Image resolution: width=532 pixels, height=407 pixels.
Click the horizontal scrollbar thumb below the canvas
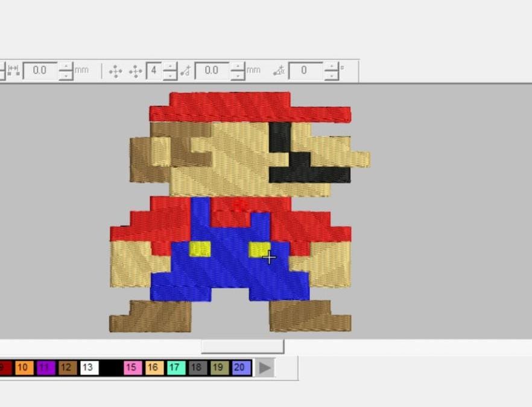point(242,347)
